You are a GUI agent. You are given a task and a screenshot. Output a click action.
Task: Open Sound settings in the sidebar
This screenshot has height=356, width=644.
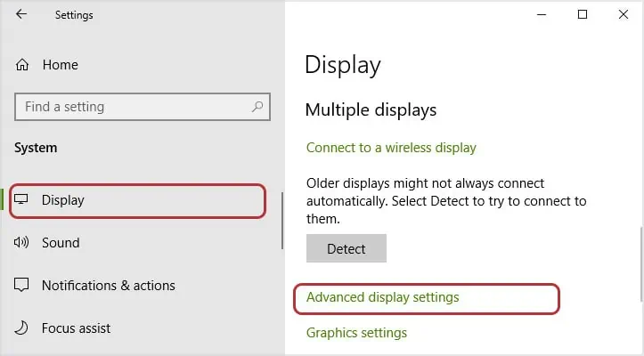pos(61,243)
